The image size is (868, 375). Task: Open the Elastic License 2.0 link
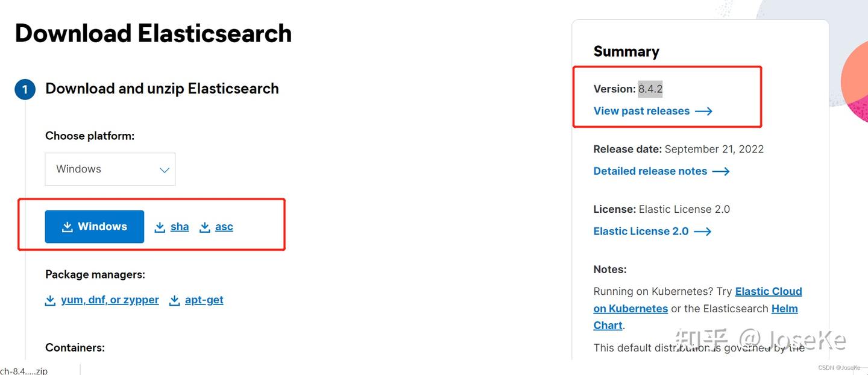[x=641, y=231]
